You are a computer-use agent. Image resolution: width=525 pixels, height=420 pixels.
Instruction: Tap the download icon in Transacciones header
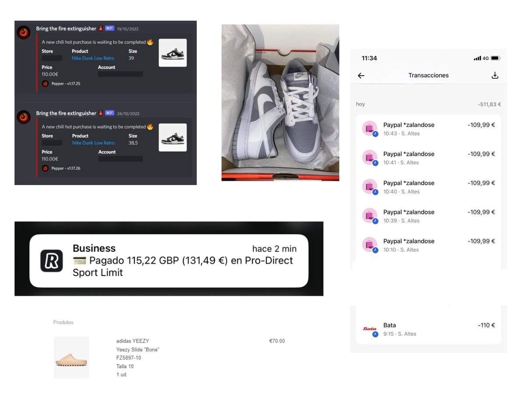point(495,75)
